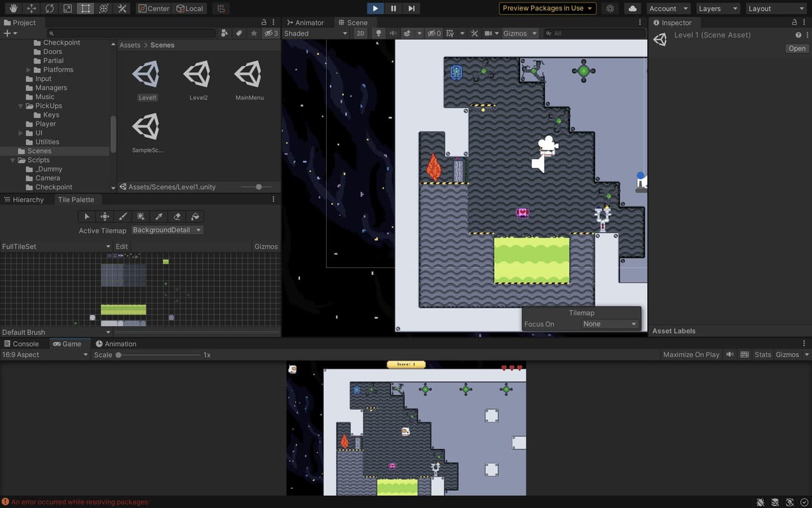Select the Scale tool in the toolbar
812x508 pixels.
[x=67, y=8]
